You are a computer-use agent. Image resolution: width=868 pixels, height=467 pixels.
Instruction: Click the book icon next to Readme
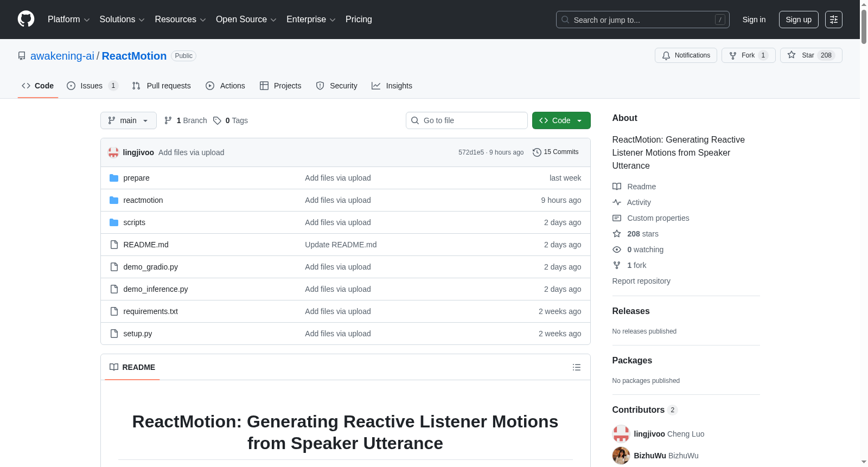[x=617, y=187]
